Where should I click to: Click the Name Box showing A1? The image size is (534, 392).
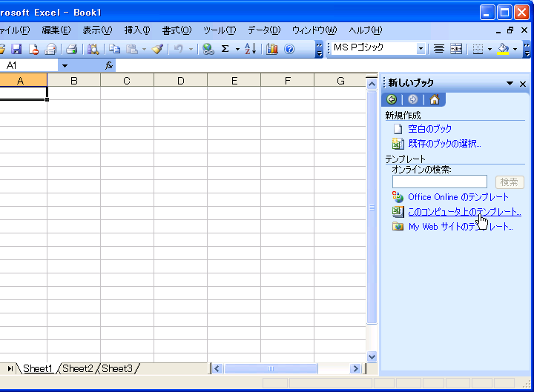click(29, 65)
